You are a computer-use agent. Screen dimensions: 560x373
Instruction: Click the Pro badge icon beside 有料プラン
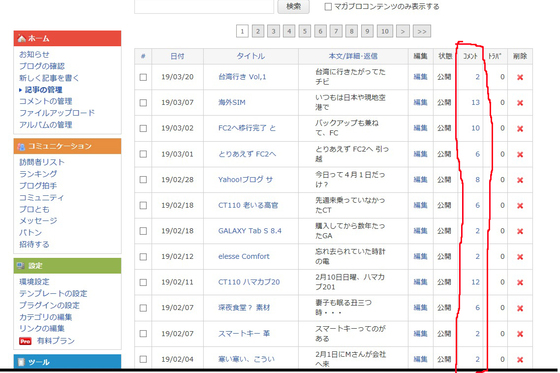coord(25,341)
